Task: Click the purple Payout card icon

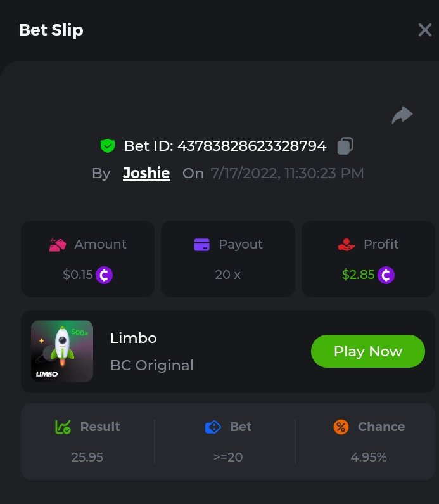Action: pos(201,245)
